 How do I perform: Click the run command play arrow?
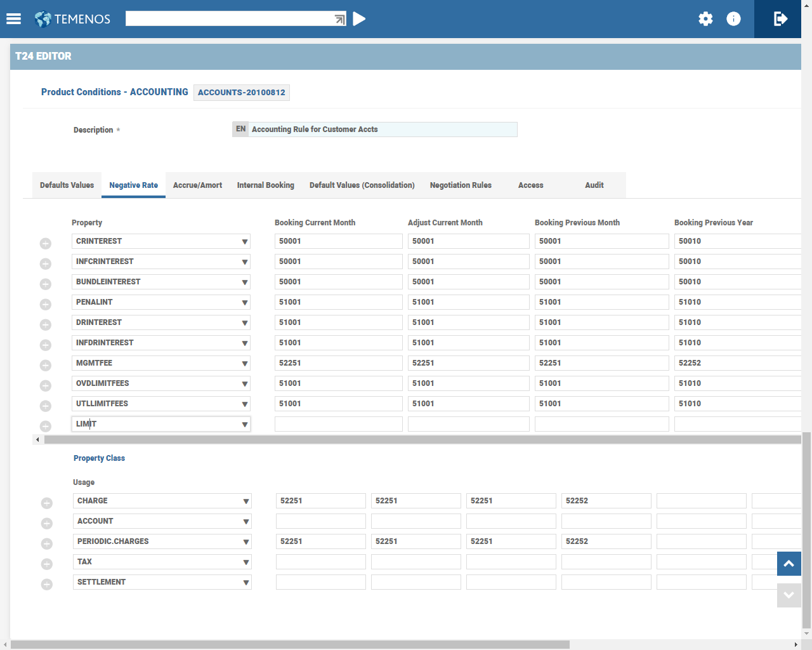[359, 19]
